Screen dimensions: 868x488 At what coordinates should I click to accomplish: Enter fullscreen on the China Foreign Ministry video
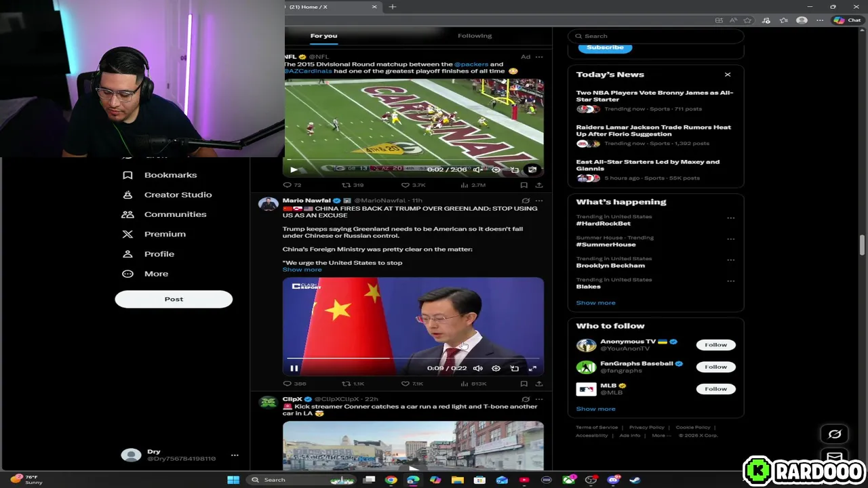tap(533, 369)
